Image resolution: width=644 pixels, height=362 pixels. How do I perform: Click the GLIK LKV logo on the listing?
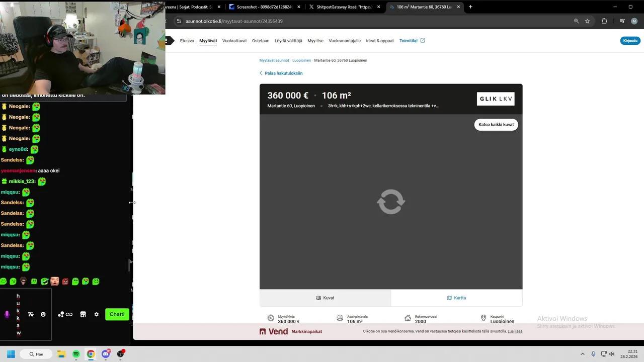point(495,99)
